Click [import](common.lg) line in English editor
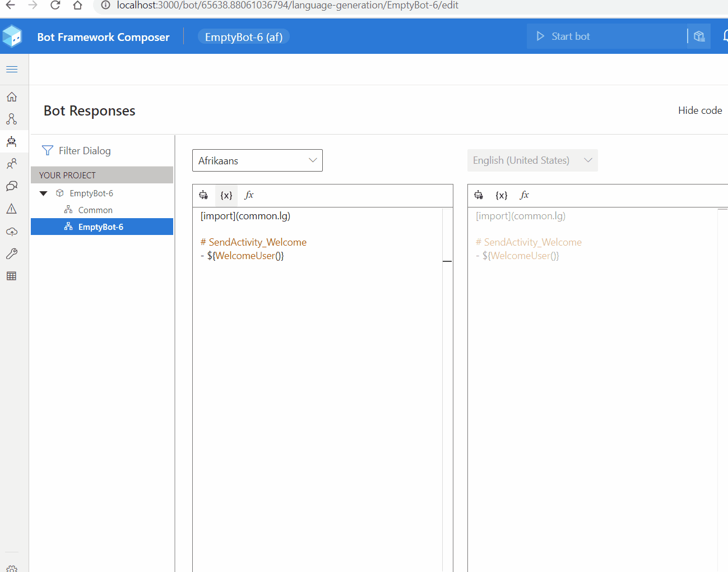Viewport: 728px width, 572px height. pyautogui.click(x=521, y=216)
